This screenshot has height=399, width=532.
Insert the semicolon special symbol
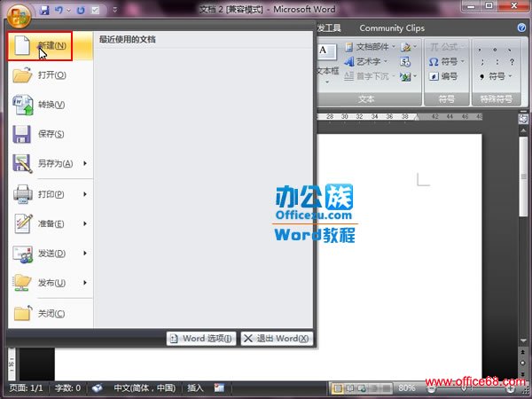pyautogui.click(x=481, y=62)
